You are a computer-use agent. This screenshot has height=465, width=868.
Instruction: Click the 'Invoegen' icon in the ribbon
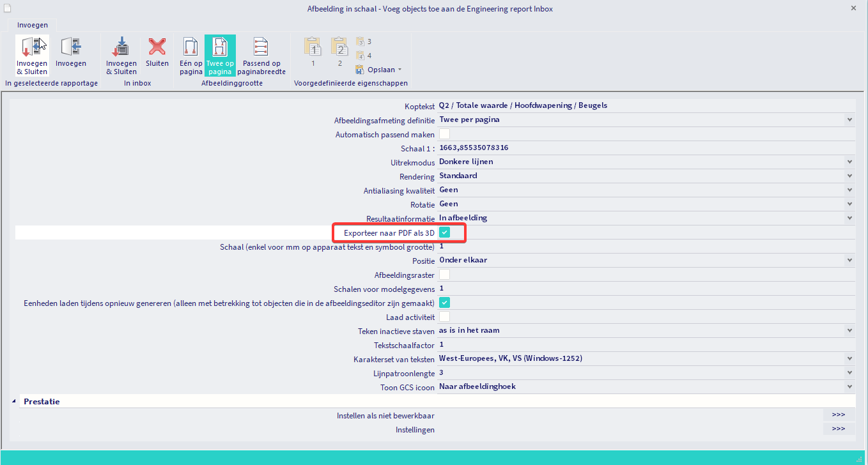pyautogui.click(x=70, y=54)
